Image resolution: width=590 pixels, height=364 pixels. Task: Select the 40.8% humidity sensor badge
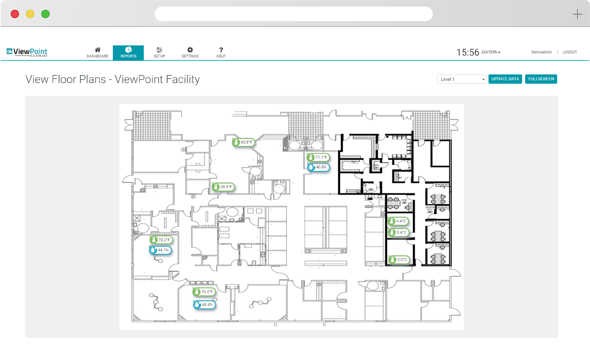tap(318, 167)
